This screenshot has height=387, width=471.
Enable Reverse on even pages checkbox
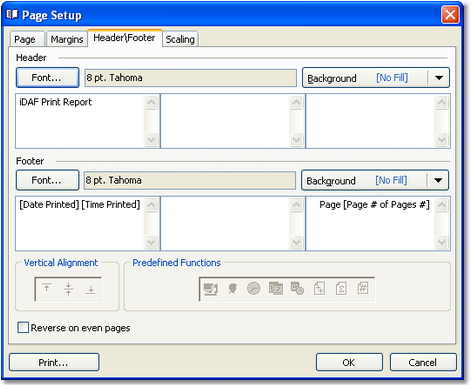click(23, 327)
